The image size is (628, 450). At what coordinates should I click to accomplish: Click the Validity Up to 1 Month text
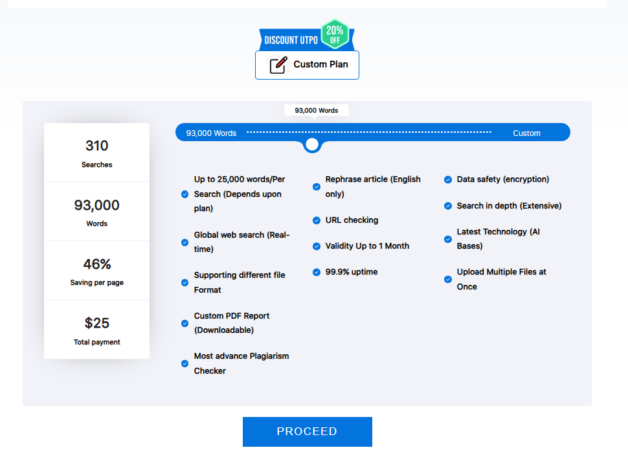click(x=367, y=246)
